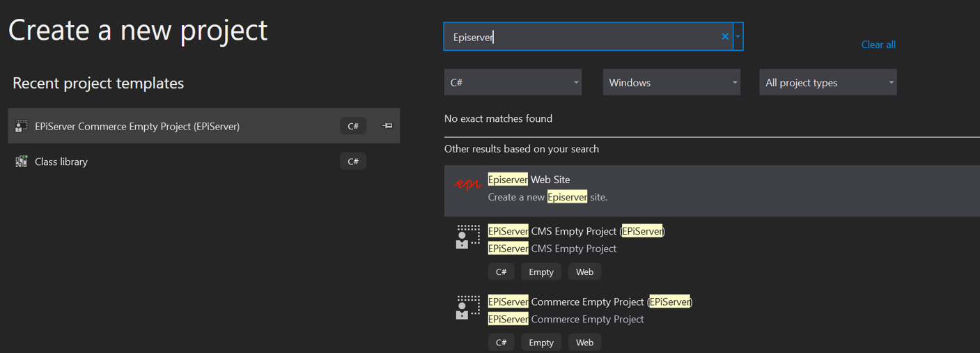Click the recent EPiServer Commerce template icon
Screen dimensions: 980x353
[22, 126]
